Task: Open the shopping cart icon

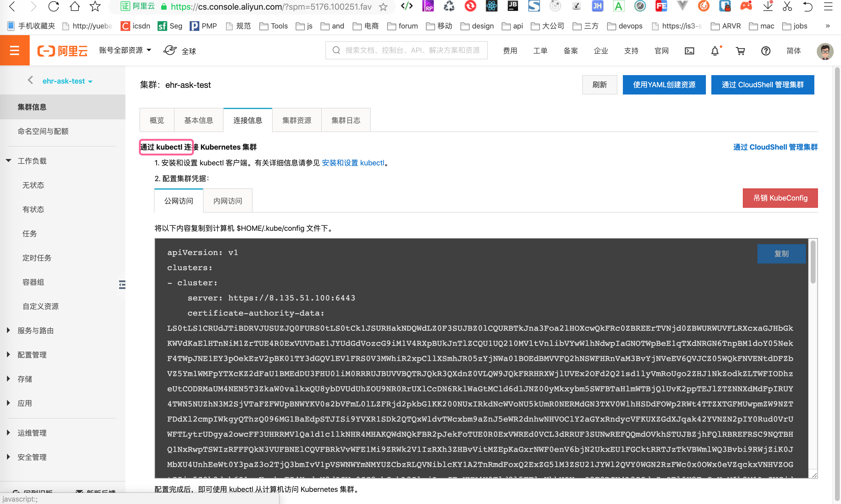Action: click(x=740, y=51)
